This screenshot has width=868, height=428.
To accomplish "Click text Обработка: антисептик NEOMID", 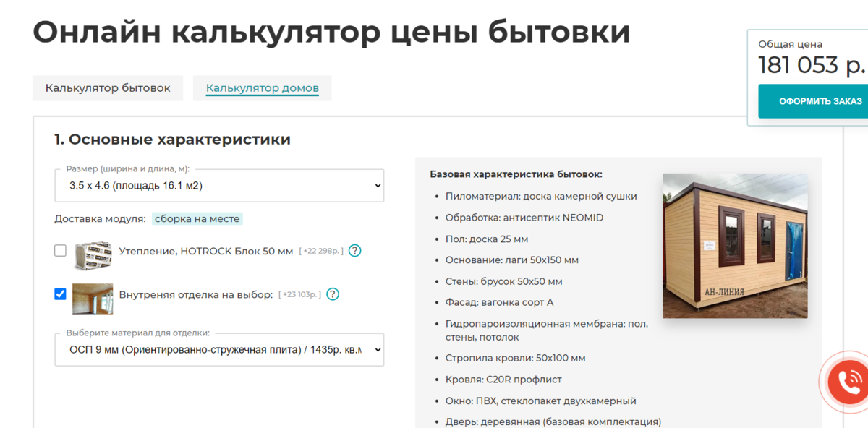I will pyautogui.click(x=524, y=218).
